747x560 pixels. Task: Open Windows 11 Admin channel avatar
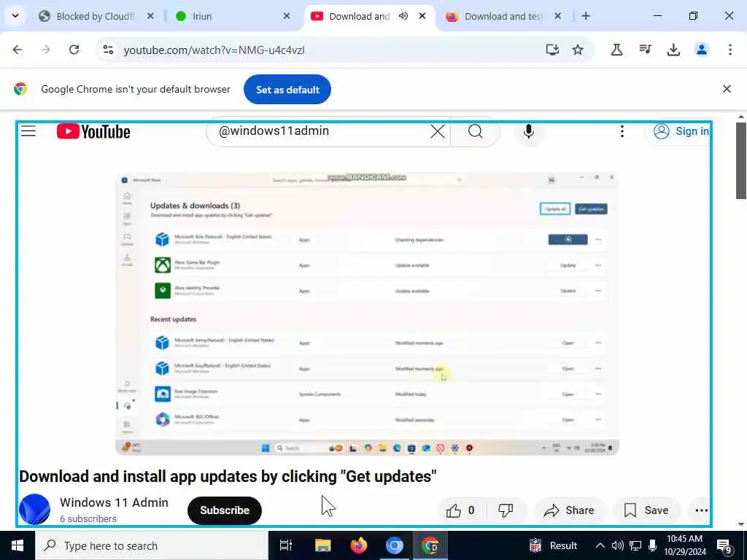[34, 510]
